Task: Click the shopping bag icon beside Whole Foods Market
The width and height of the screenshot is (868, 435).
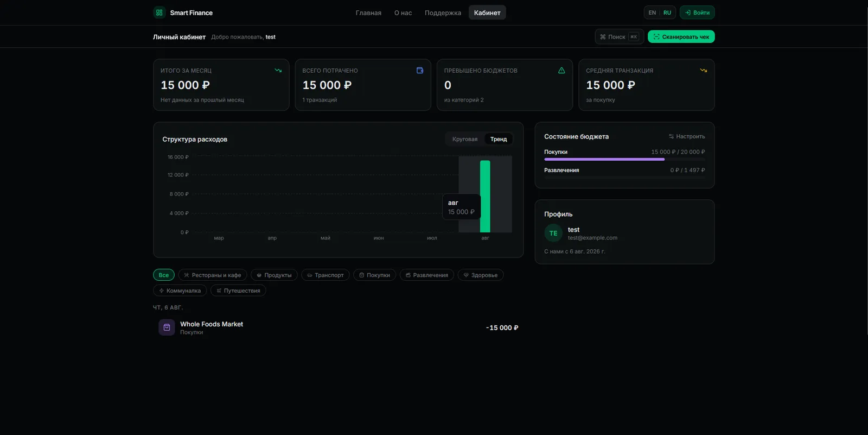Action: click(x=167, y=327)
